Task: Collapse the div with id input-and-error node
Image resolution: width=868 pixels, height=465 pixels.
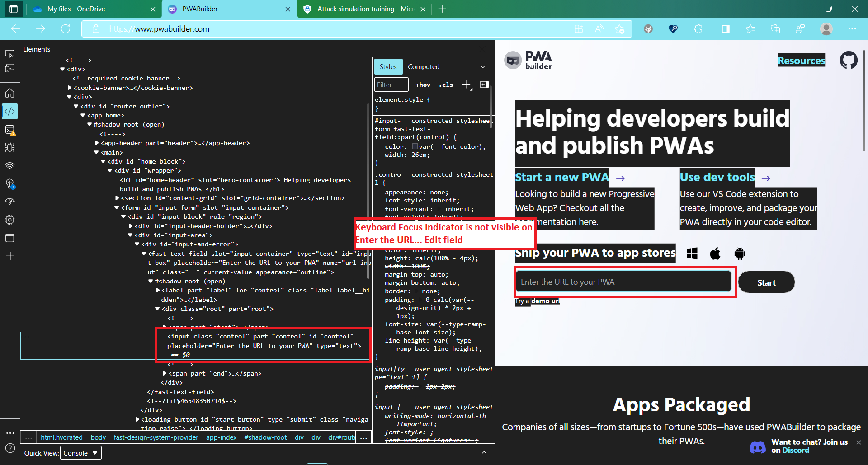Action: (137, 244)
